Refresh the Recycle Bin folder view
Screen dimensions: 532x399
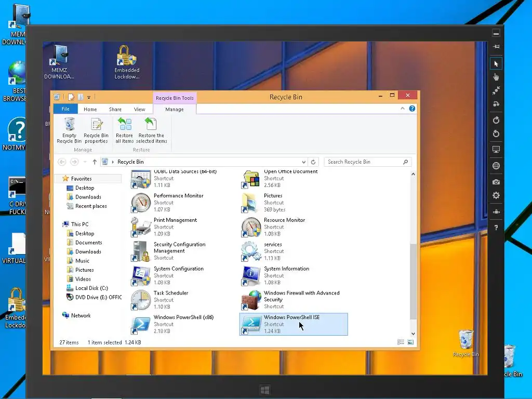point(313,162)
